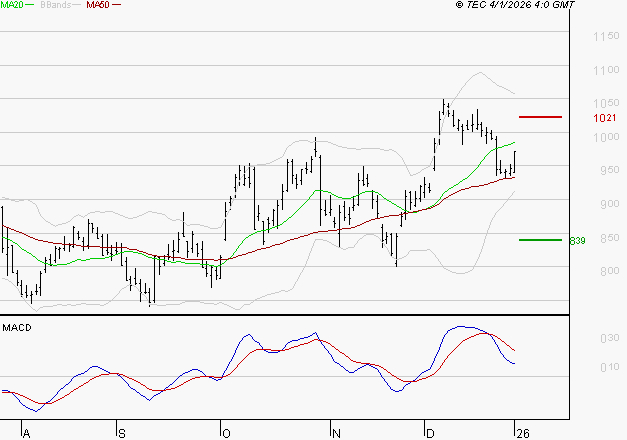
Task: Select the red resistance line marker
Action: pyautogui.click(x=541, y=117)
